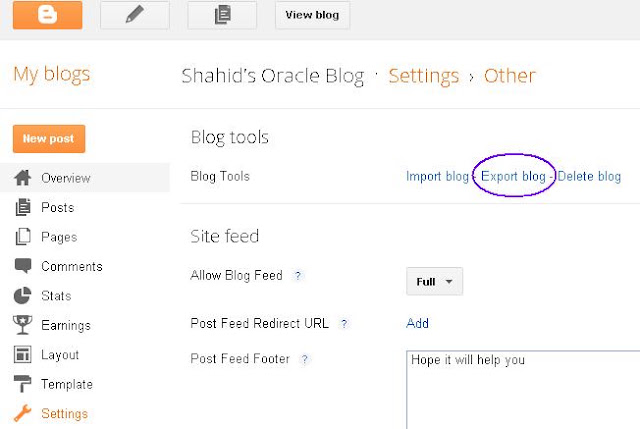Image resolution: width=640 pixels, height=429 pixels.
Task: Click the house icon beside Overview
Action: tap(22, 178)
